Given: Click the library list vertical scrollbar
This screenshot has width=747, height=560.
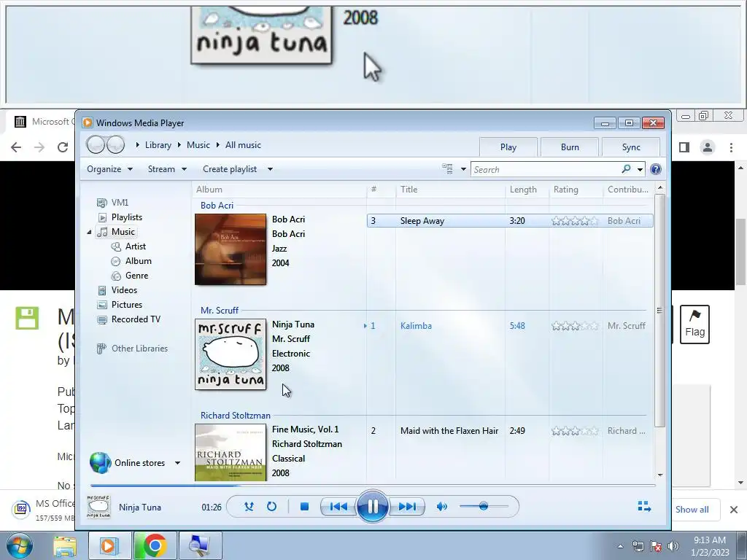Looking at the screenshot, I should pyautogui.click(x=659, y=309).
